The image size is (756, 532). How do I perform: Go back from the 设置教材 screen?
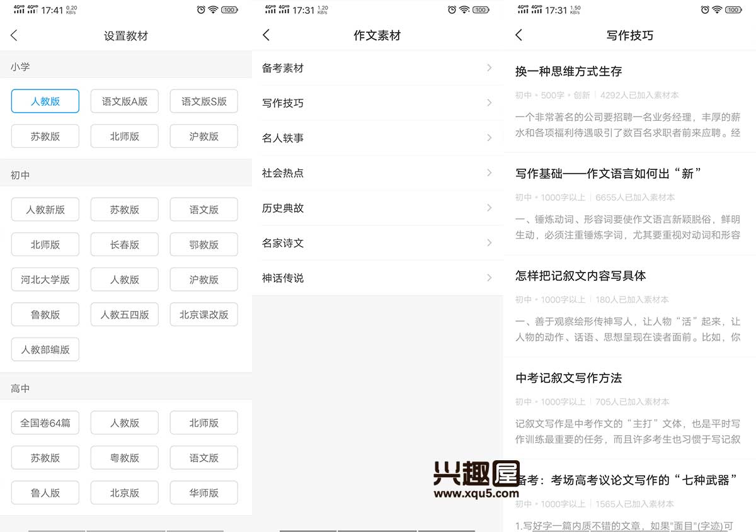14,35
